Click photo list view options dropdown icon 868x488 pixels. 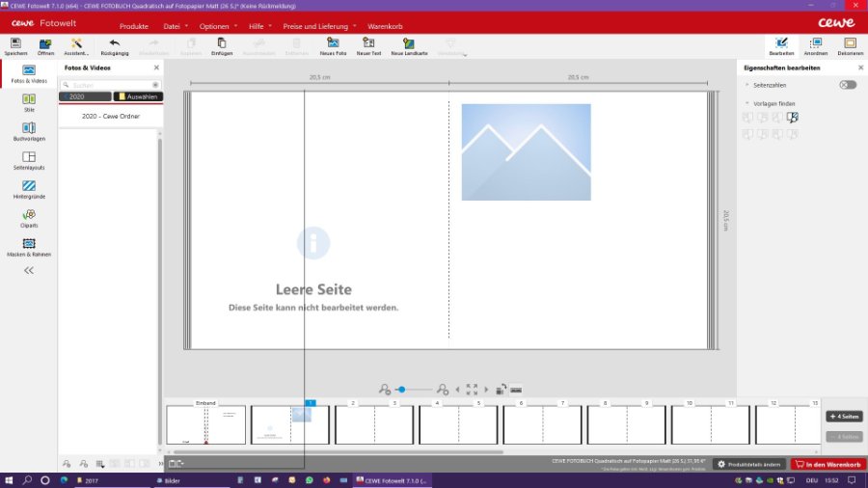click(x=99, y=464)
